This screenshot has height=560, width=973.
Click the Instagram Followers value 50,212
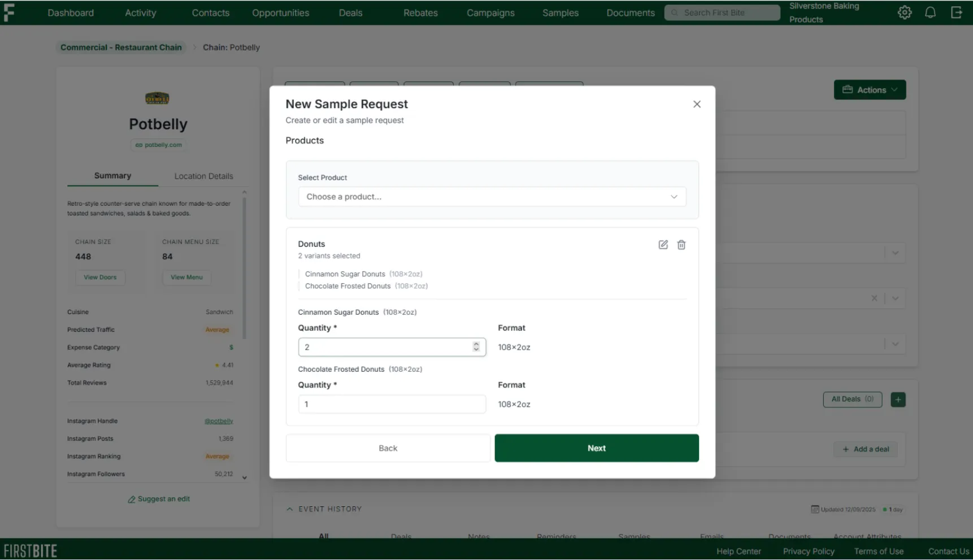(224, 474)
